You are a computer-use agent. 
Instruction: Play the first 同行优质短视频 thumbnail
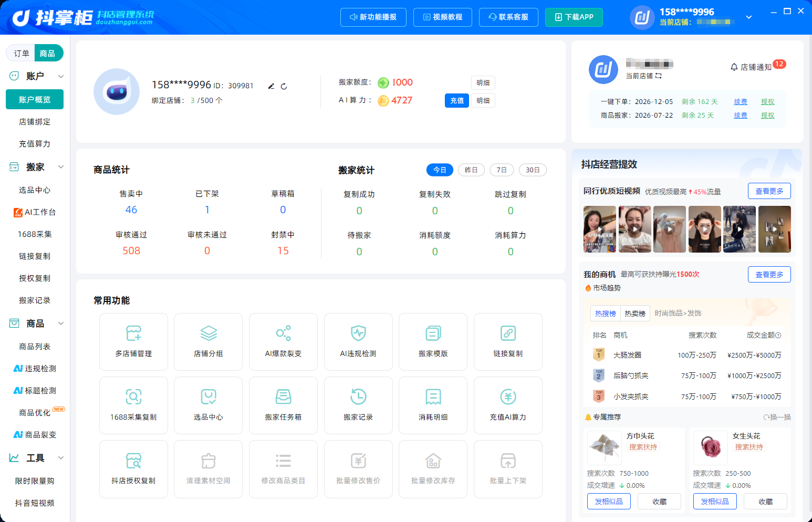pos(600,229)
